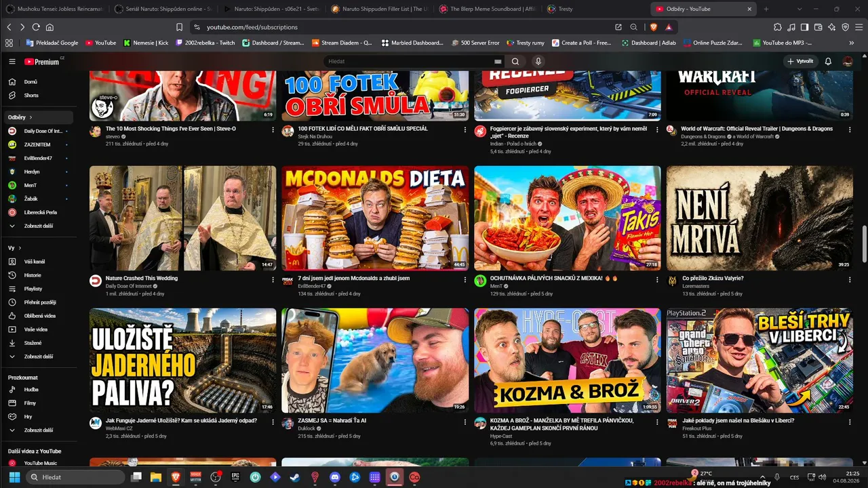The width and height of the screenshot is (868, 488).
Task: Open the EvilBender47 subscription in sidebar
Action: click(x=39, y=158)
